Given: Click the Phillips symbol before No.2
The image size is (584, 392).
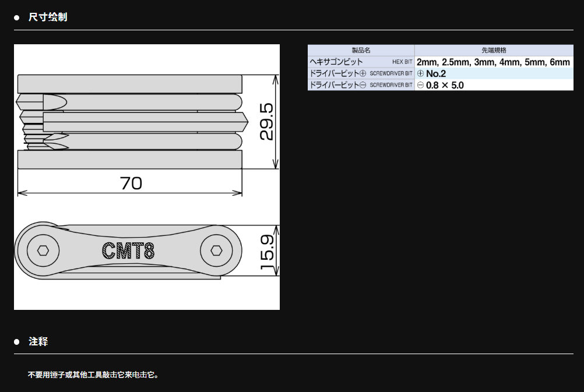Looking at the screenshot, I should click(x=420, y=74).
